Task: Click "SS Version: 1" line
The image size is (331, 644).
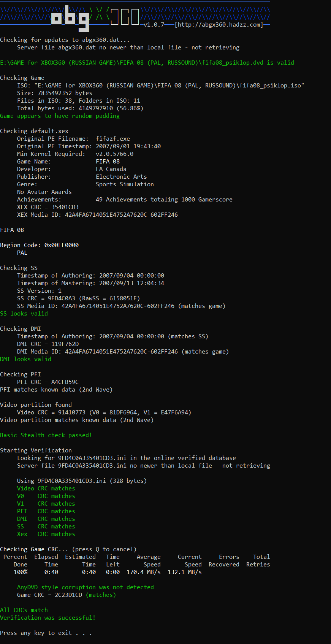Action: point(39,291)
